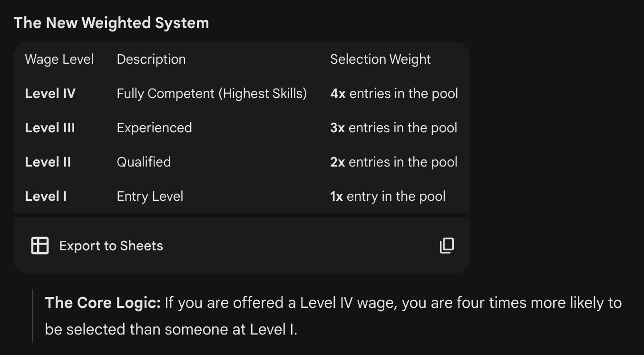Click the Level I cell
Screen dimensions: 644x355
(46, 197)
